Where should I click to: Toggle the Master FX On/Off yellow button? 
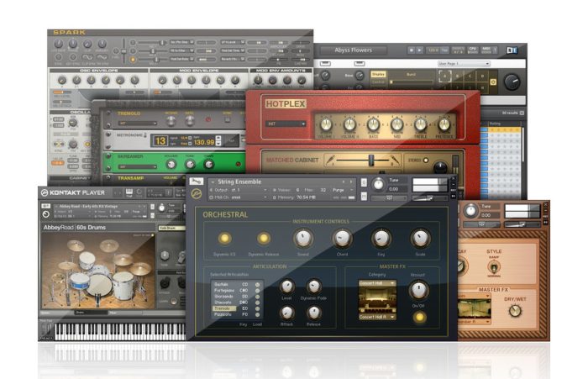point(419,318)
